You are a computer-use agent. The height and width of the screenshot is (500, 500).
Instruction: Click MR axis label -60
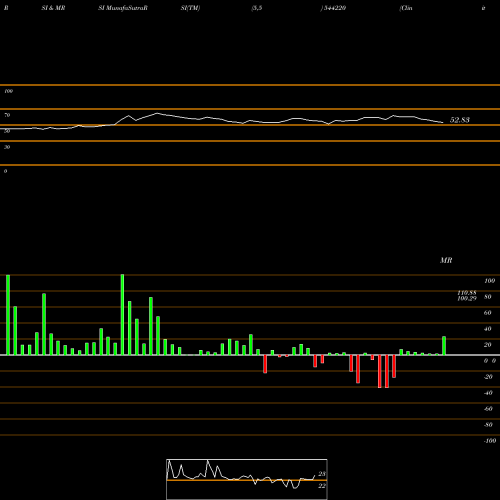pos(488,409)
